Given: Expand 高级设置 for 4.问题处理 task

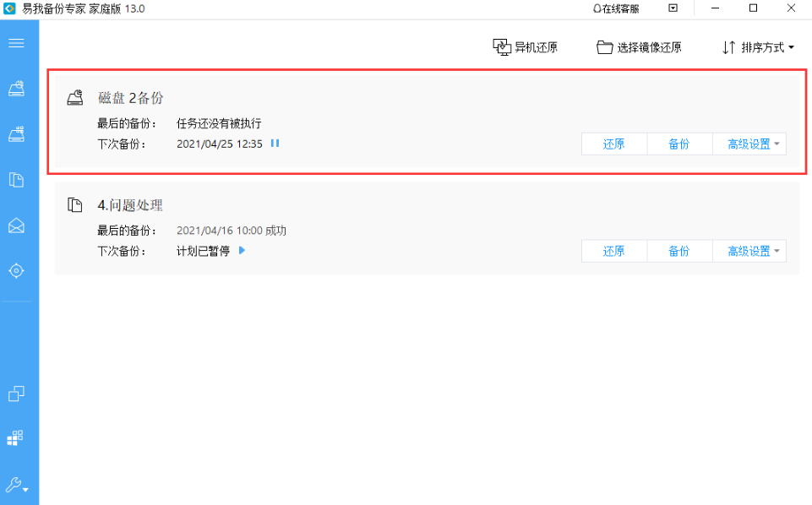Looking at the screenshot, I should point(749,251).
